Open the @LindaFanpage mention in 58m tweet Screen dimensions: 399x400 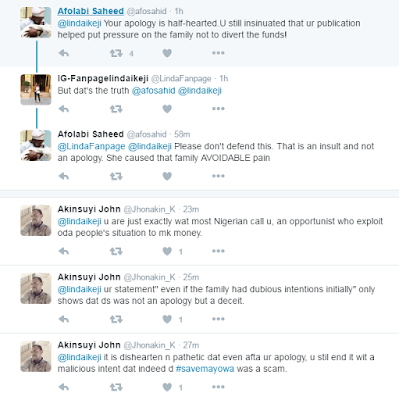coord(91,146)
